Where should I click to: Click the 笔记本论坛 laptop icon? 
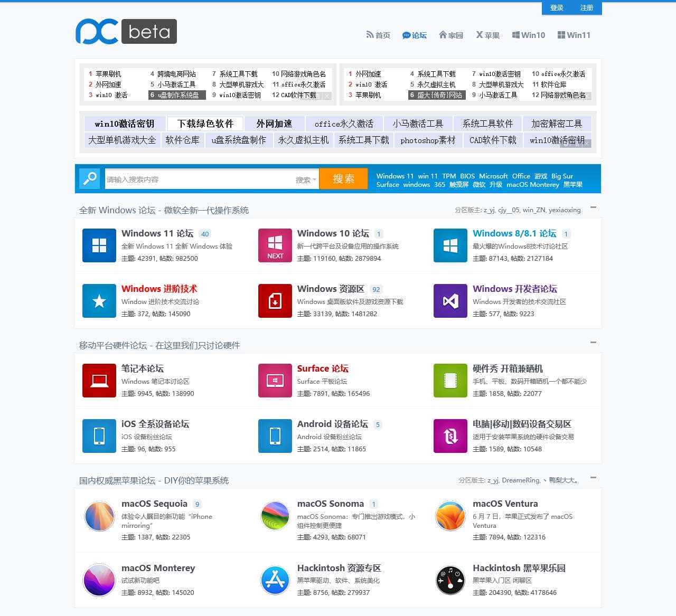point(99,381)
